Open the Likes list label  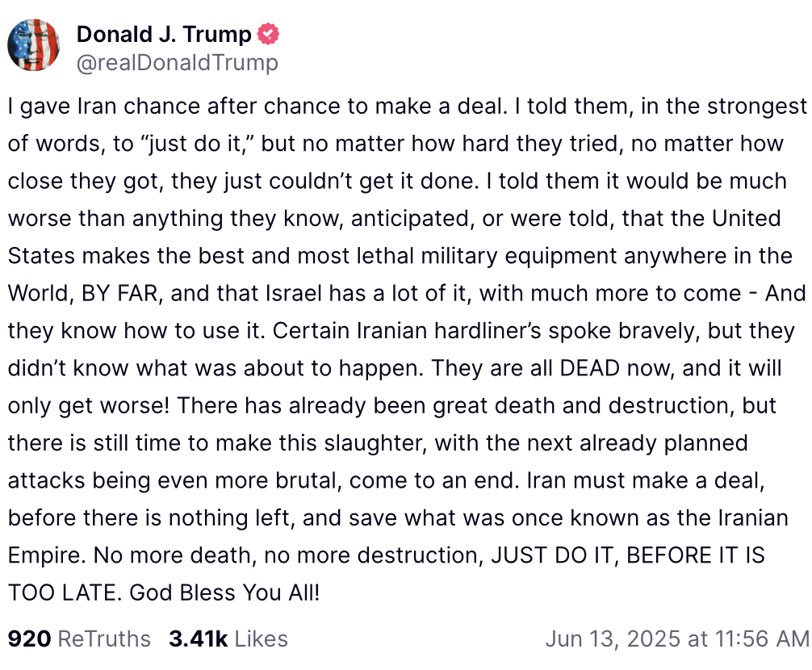tap(261, 639)
